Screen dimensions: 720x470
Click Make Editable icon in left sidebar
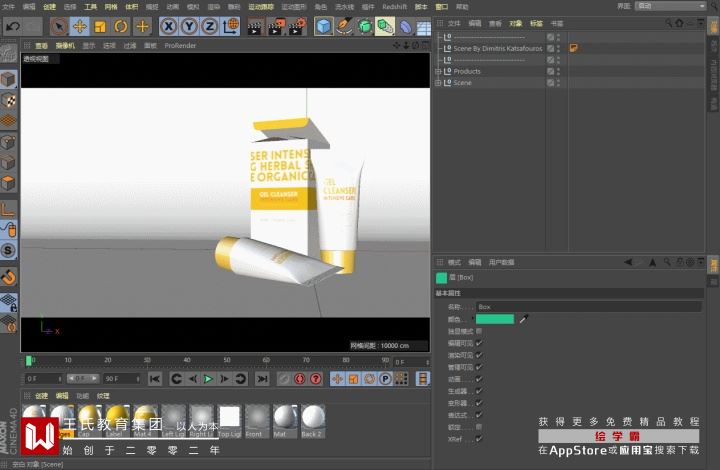coord(8,54)
